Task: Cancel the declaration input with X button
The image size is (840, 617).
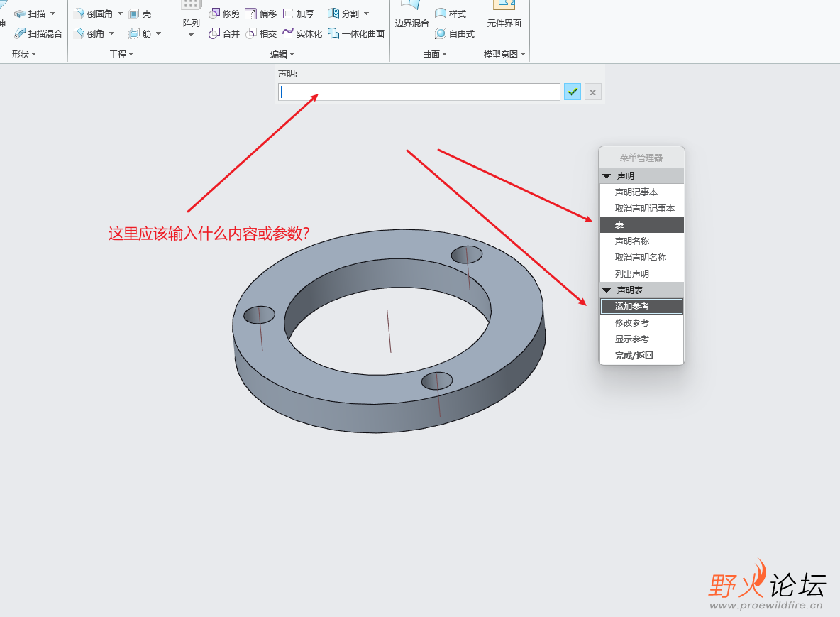Action: point(592,92)
